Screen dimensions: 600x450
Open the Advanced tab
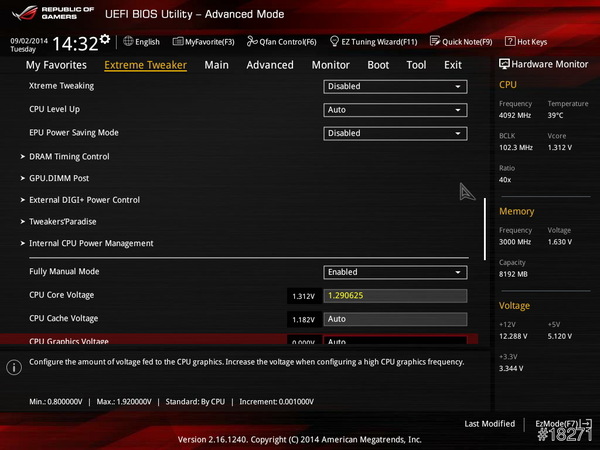(270, 65)
